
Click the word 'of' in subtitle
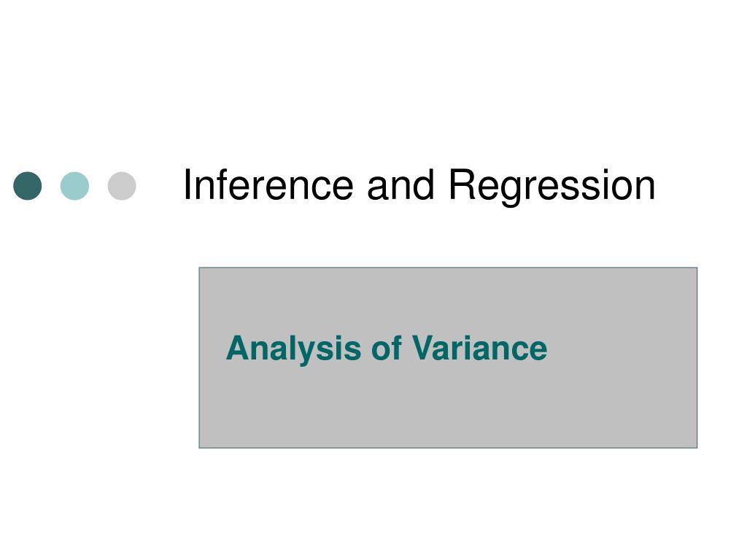[387, 348]
